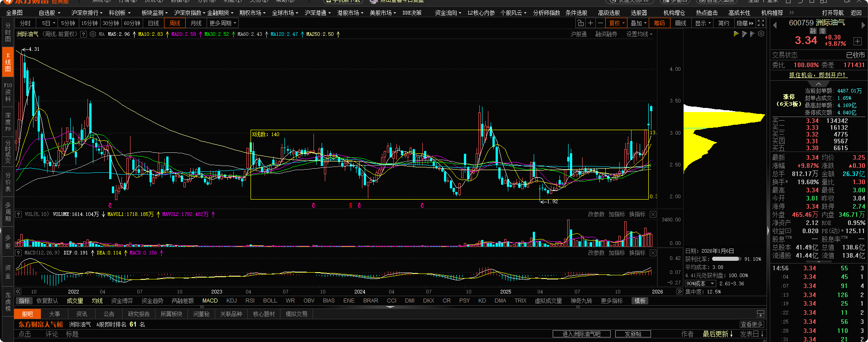This screenshot has height=342, width=868.
Task: Toggle the 筹码 chip distribution button
Action: [x=659, y=23]
